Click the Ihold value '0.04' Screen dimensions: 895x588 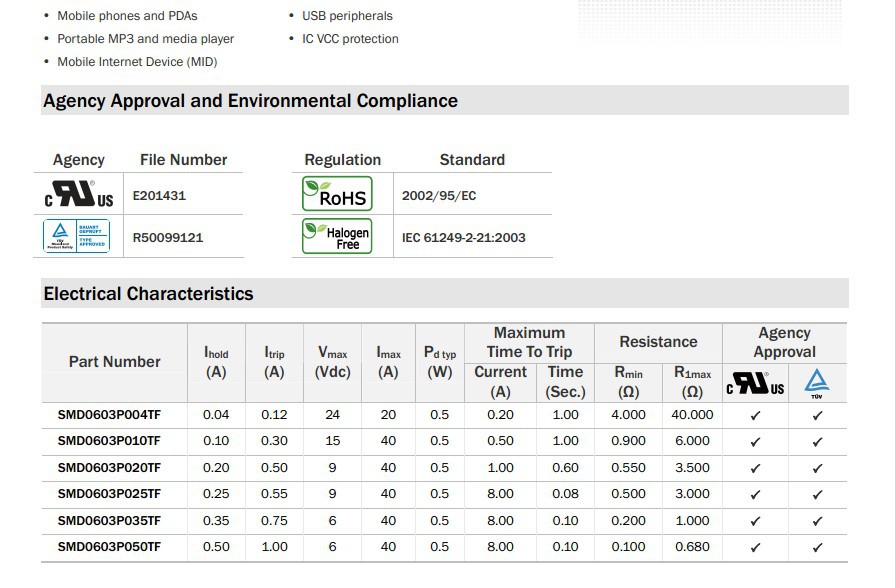coord(216,415)
